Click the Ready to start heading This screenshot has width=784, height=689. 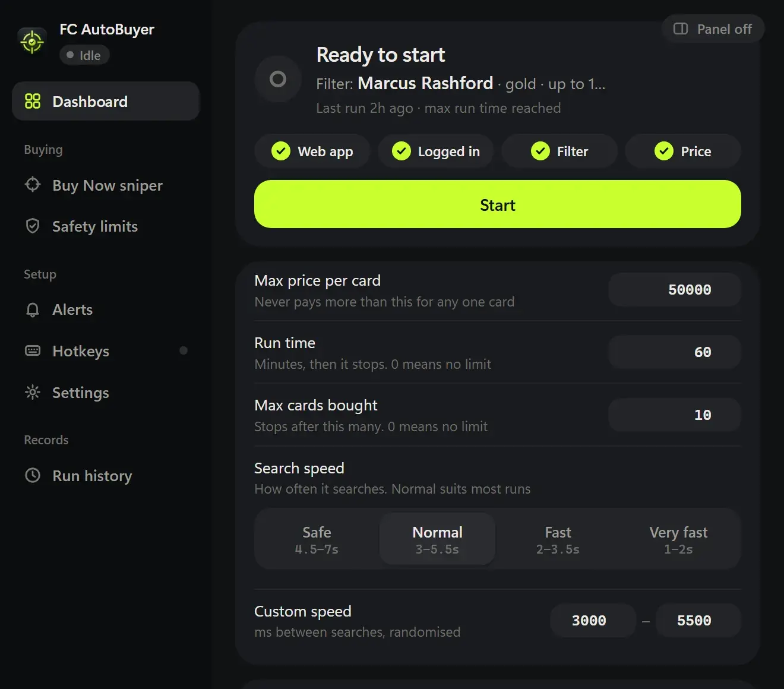coord(381,55)
